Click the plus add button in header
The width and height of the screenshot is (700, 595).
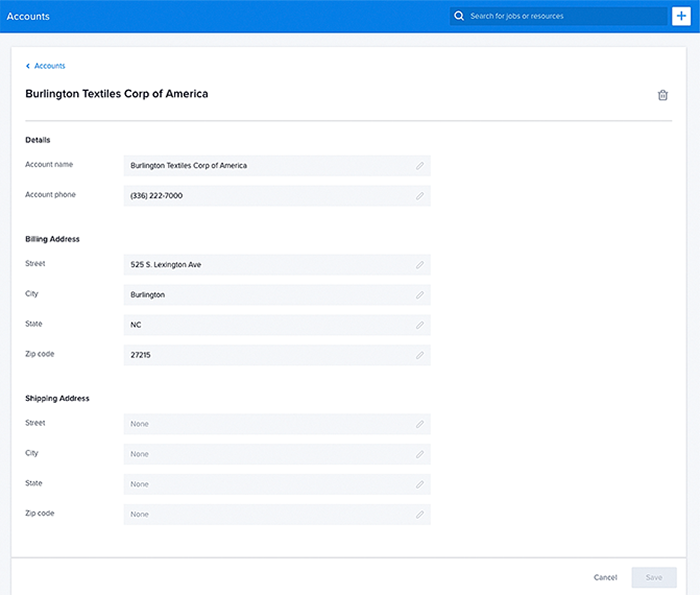pyautogui.click(x=681, y=16)
